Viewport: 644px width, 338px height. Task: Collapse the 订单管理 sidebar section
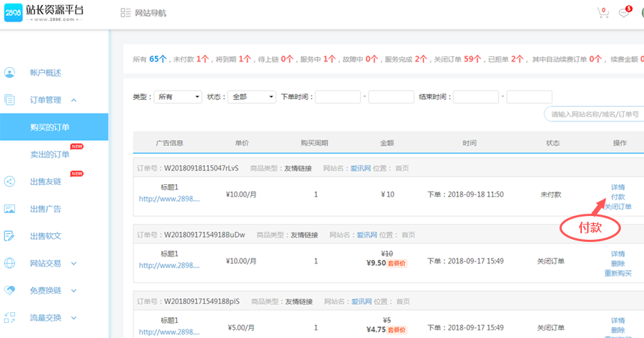74,100
